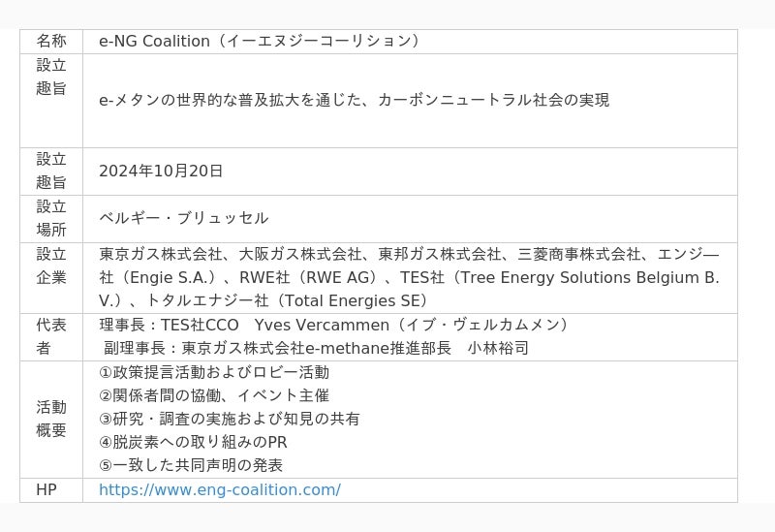Click the 活動概要 row label

click(x=51, y=419)
